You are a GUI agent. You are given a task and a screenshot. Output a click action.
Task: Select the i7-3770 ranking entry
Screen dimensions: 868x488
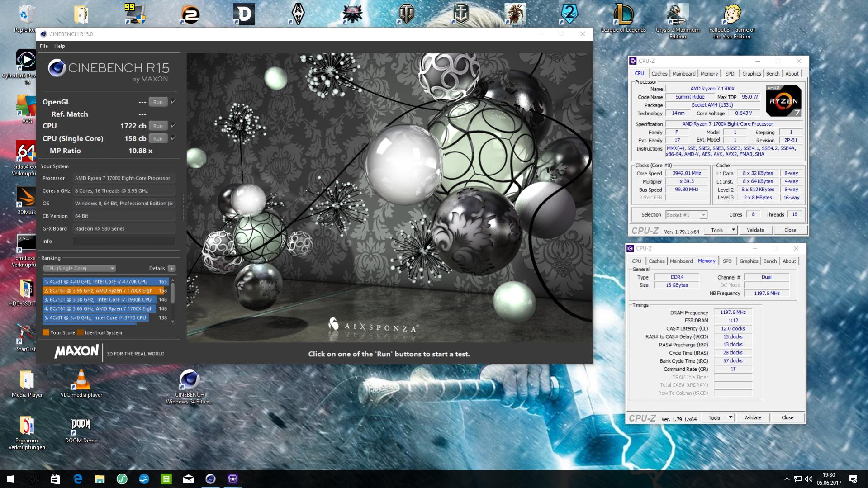(105, 317)
